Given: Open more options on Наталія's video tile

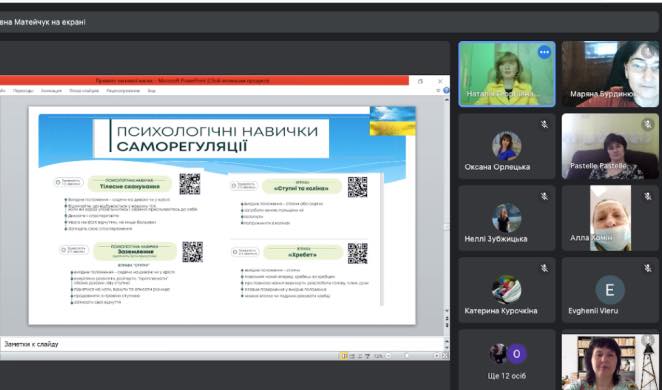Looking at the screenshot, I should [544, 52].
